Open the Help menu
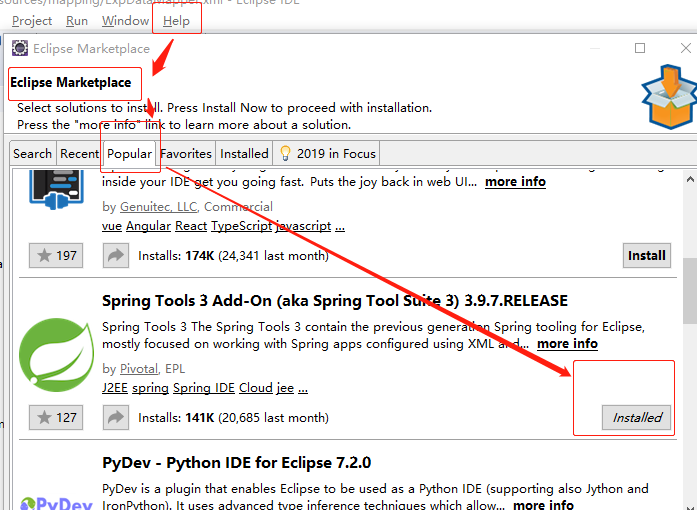 (176, 21)
